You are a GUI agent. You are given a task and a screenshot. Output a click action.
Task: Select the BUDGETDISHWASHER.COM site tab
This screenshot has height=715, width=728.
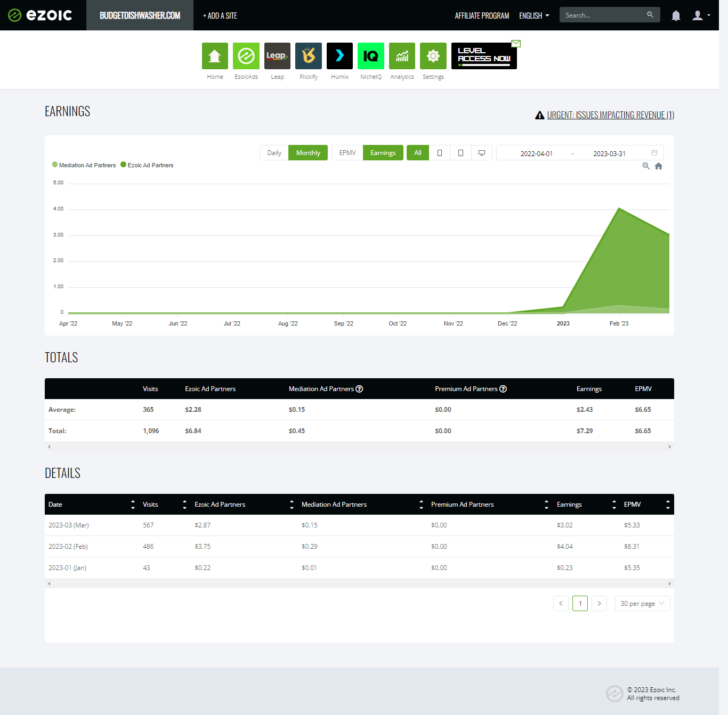tap(140, 15)
